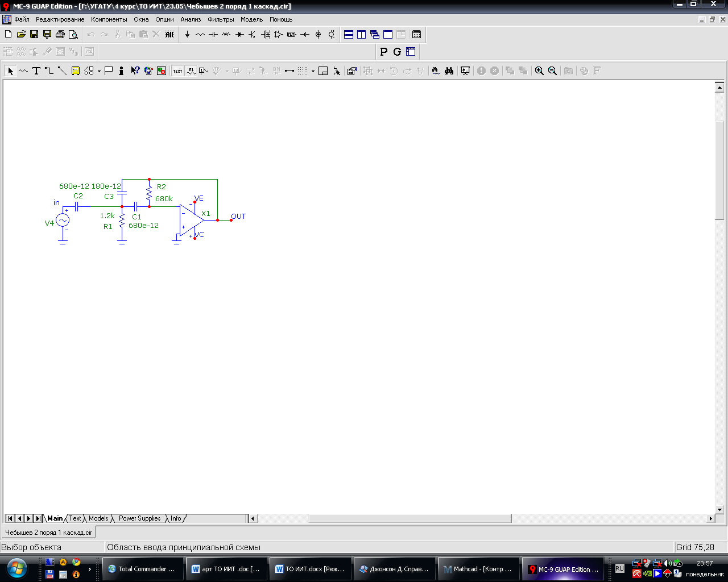Save the current circuit file

(x=34, y=34)
